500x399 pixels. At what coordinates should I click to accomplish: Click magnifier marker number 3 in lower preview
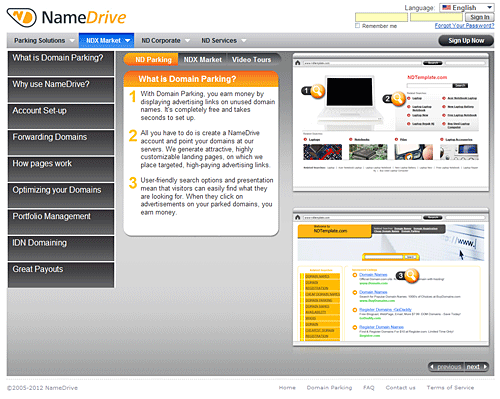click(x=408, y=275)
